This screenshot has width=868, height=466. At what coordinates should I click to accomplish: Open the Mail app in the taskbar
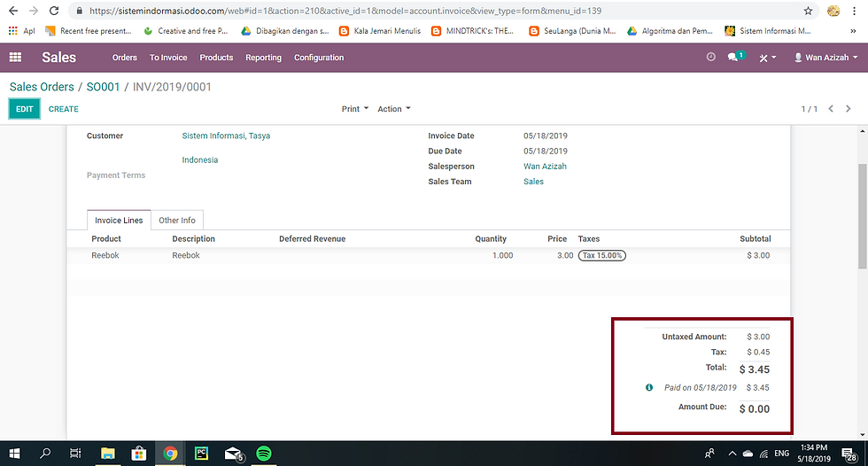pos(234,454)
